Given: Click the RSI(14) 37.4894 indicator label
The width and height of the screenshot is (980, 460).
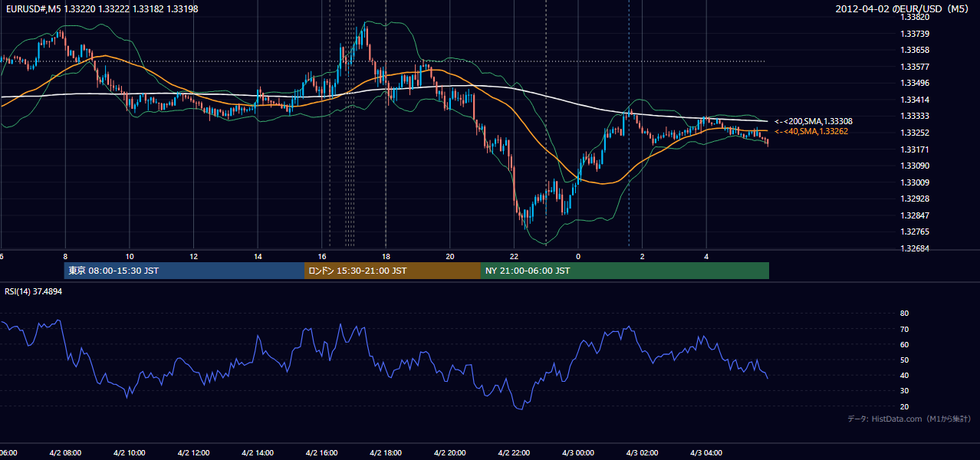Looking at the screenshot, I should (x=34, y=291).
